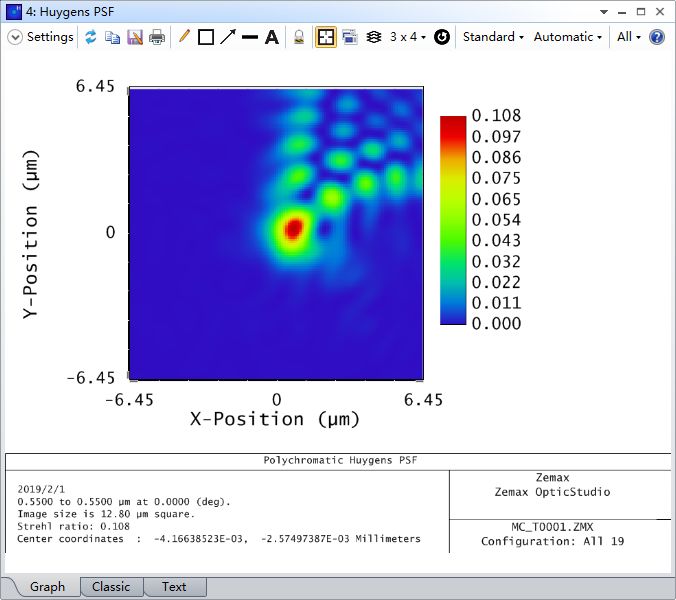Click the save image icon
Image resolution: width=676 pixels, height=600 pixels.
(x=134, y=37)
